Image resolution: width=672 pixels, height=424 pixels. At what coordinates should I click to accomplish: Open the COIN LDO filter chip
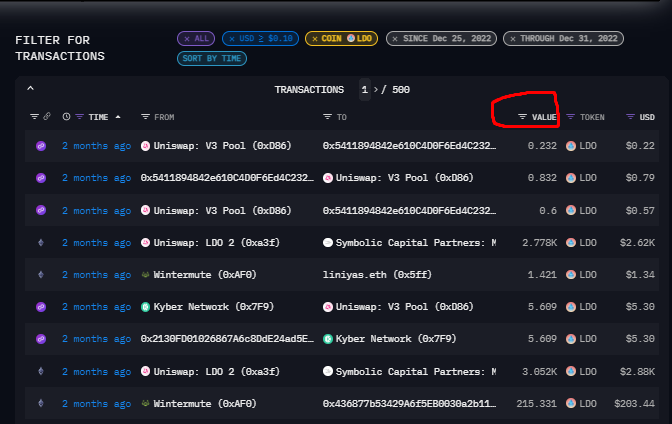[341, 39]
